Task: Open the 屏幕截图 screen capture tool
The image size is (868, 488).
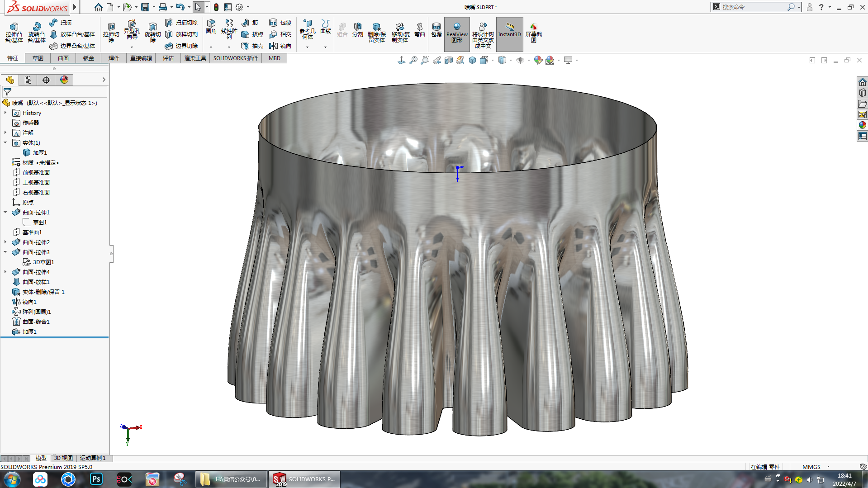Action: (534, 33)
